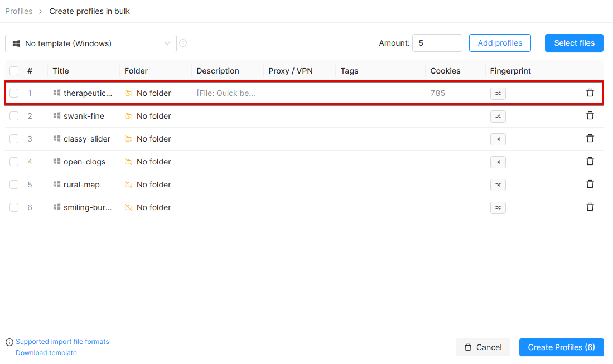Delete the open-clogs profile row

coord(590,161)
